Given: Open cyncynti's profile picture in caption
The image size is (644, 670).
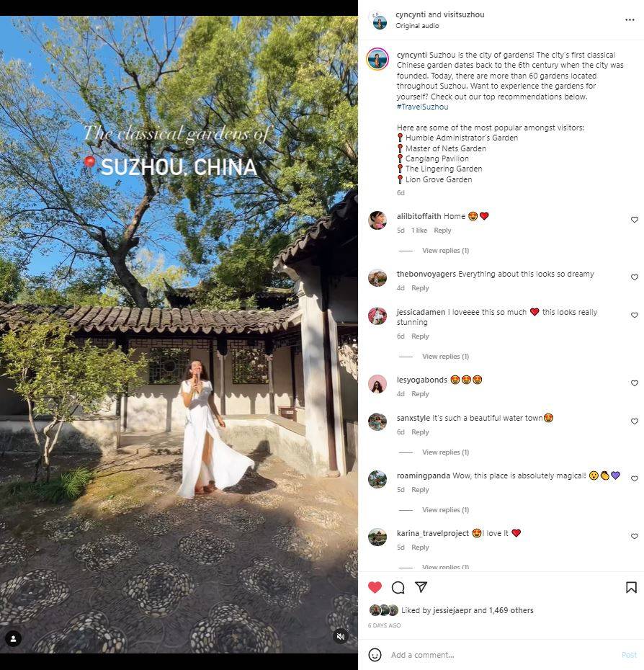Looking at the screenshot, I should 377,59.
